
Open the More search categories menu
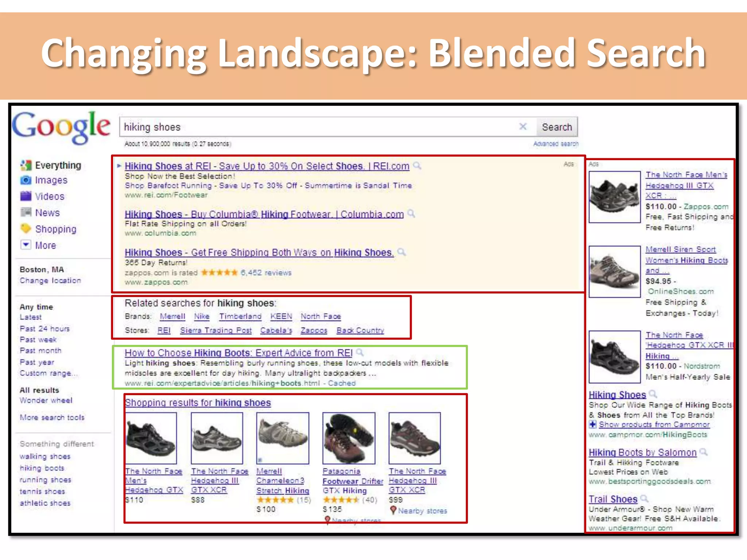[46, 245]
